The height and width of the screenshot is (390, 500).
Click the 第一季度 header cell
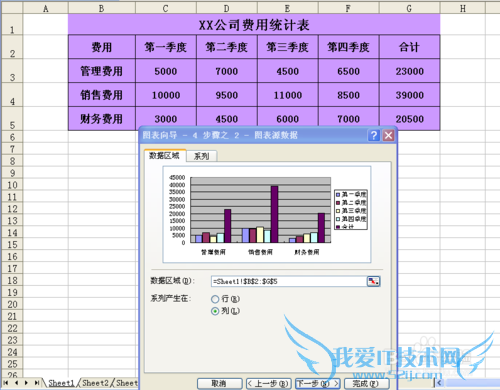pyautogui.click(x=166, y=47)
